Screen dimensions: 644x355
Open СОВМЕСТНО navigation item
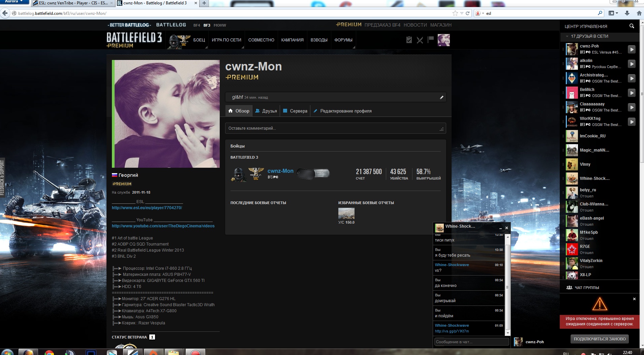261,40
